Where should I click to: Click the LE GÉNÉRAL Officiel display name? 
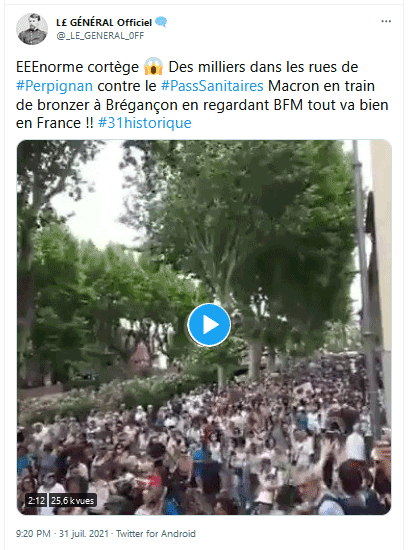coord(104,22)
